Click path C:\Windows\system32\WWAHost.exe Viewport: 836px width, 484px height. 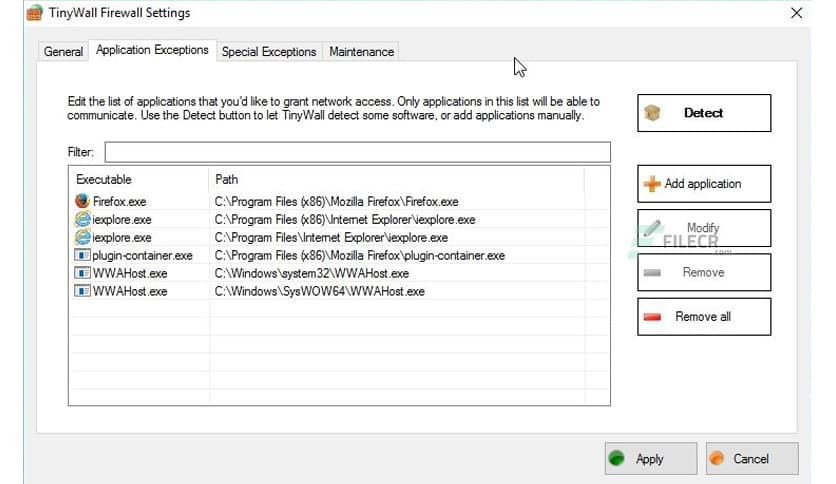312,273
